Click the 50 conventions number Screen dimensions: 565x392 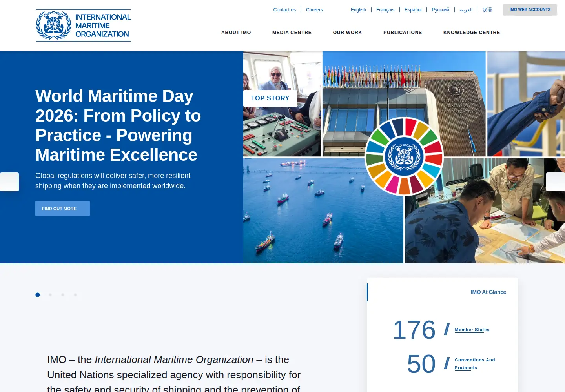pos(421,364)
